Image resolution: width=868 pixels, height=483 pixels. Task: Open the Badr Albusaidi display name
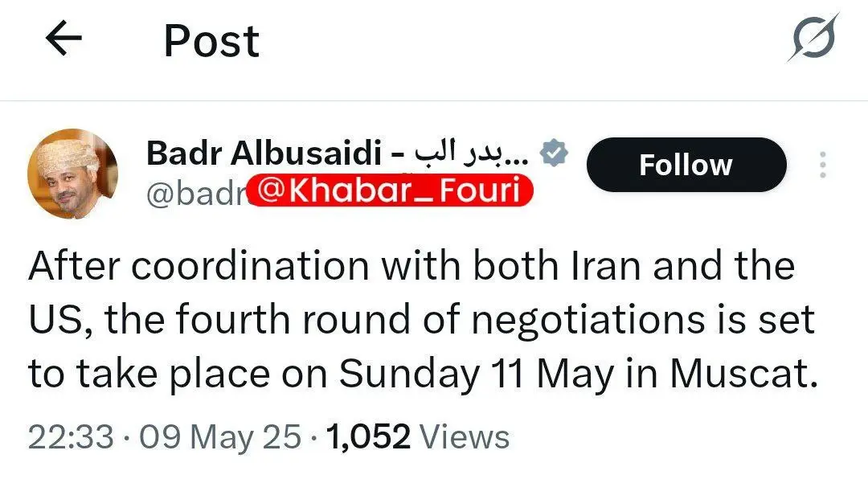point(264,153)
